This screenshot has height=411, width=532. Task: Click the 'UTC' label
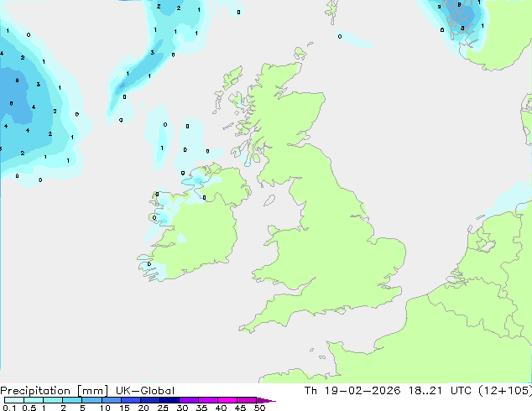[461, 391]
